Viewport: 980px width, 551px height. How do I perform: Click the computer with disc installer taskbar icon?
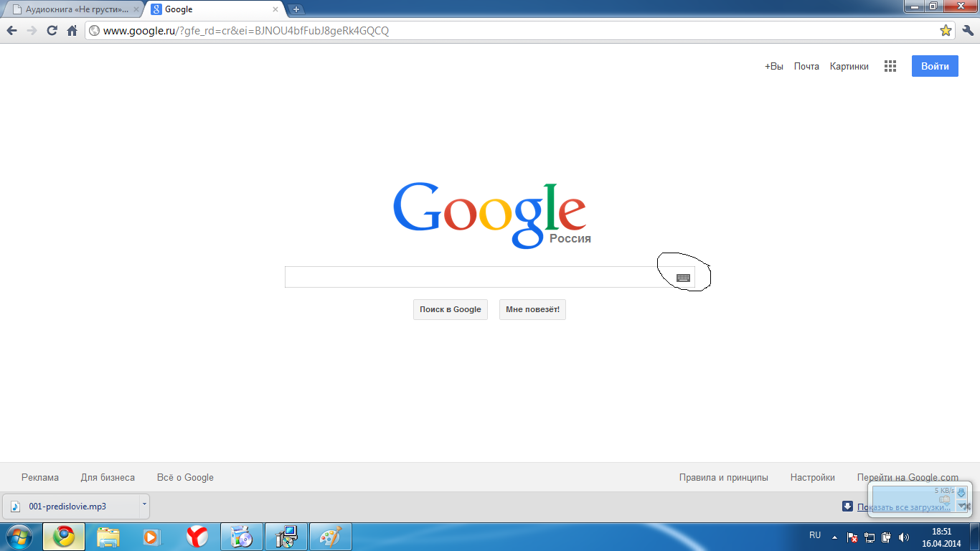[x=286, y=537]
